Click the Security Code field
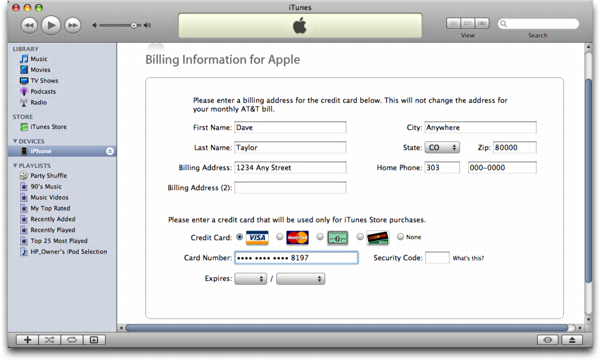The width and height of the screenshot is (600, 360). tap(437, 258)
